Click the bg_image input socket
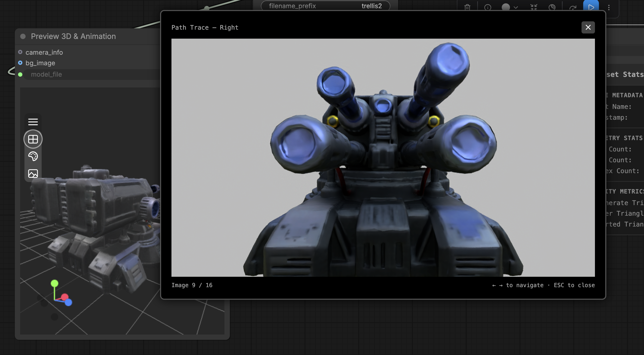 pyautogui.click(x=20, y=63)
